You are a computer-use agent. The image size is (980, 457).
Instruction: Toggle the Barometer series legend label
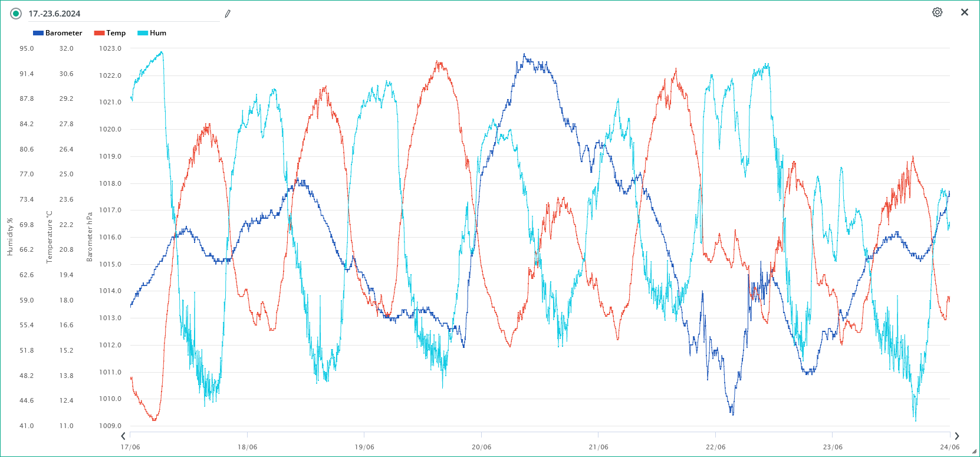click(x=64, y=33)
